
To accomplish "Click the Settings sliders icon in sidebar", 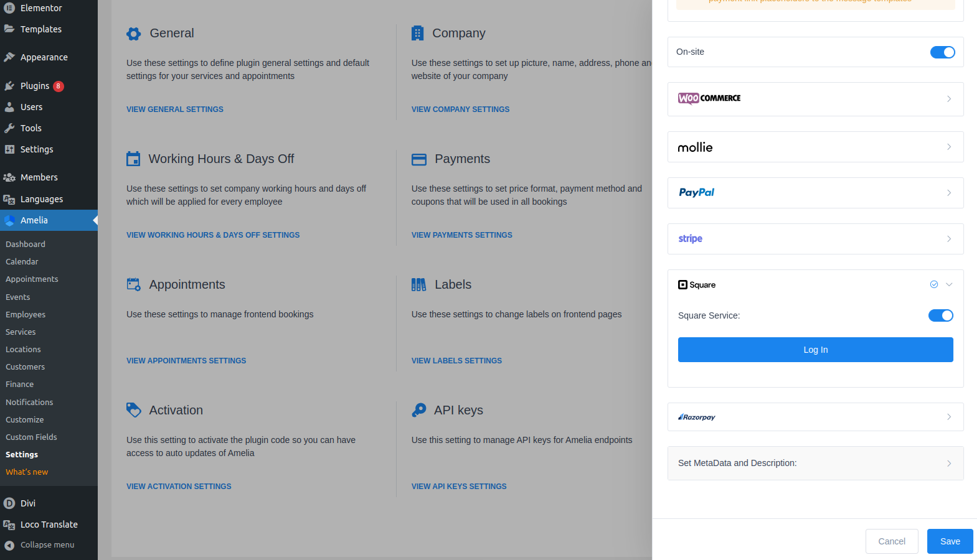I will (x=9, y=149).
